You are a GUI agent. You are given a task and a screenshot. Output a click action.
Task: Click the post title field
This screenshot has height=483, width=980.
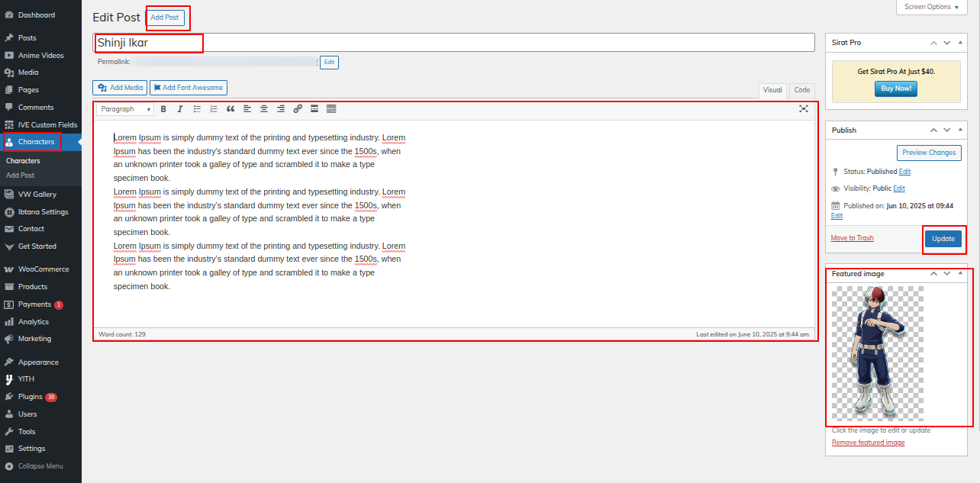point(453,43)
